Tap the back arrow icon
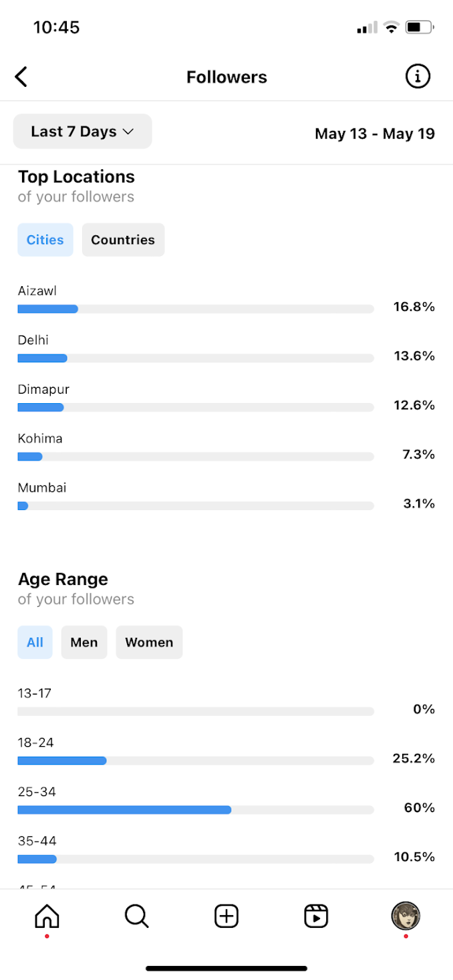Image resolution: width=453 pixels, height=980 pixels. point(21,77)
